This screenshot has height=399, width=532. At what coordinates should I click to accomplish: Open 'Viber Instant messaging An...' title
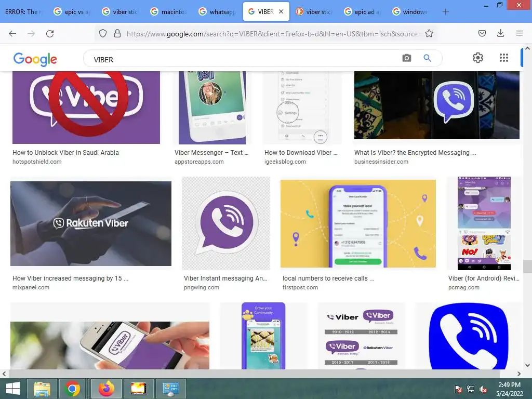coord(225,278)
